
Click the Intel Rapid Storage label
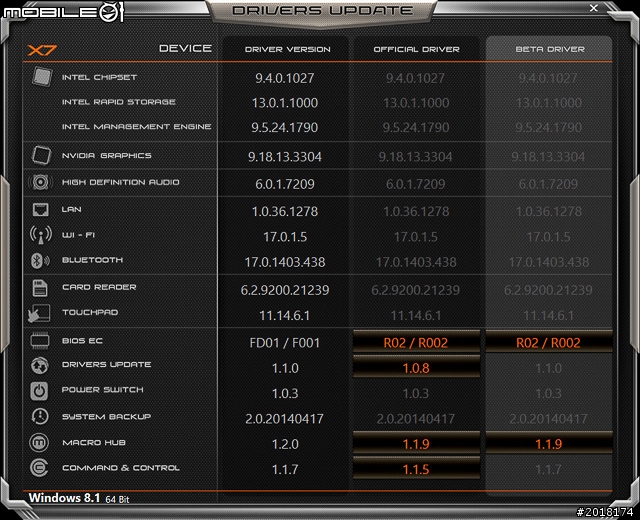119,102
